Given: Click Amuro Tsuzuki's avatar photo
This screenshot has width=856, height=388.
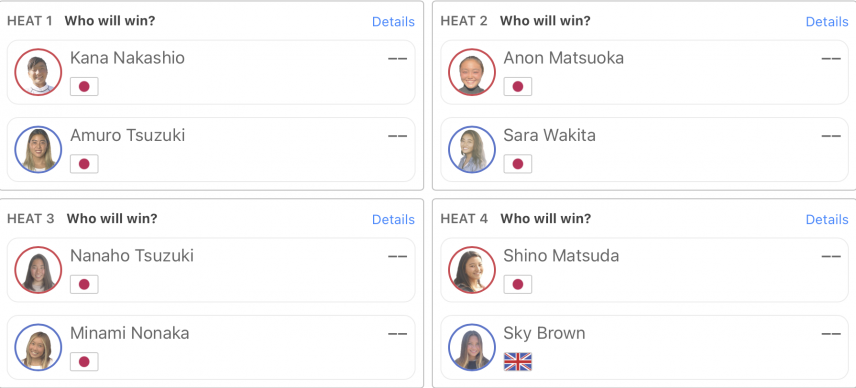Looking at the screenshot, I should (38, 150).
